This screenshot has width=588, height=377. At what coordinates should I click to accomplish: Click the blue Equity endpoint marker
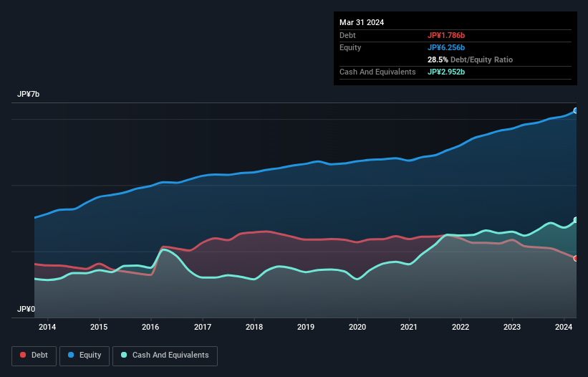(575, 110)
